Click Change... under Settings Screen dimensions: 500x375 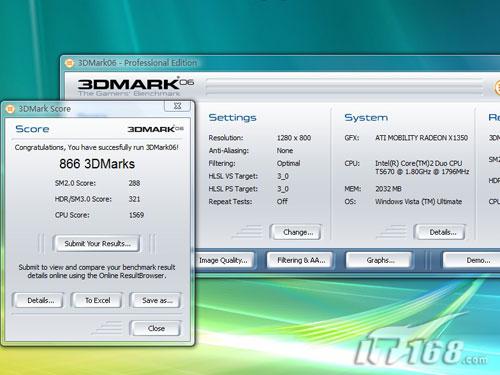[x=296, y=232]
